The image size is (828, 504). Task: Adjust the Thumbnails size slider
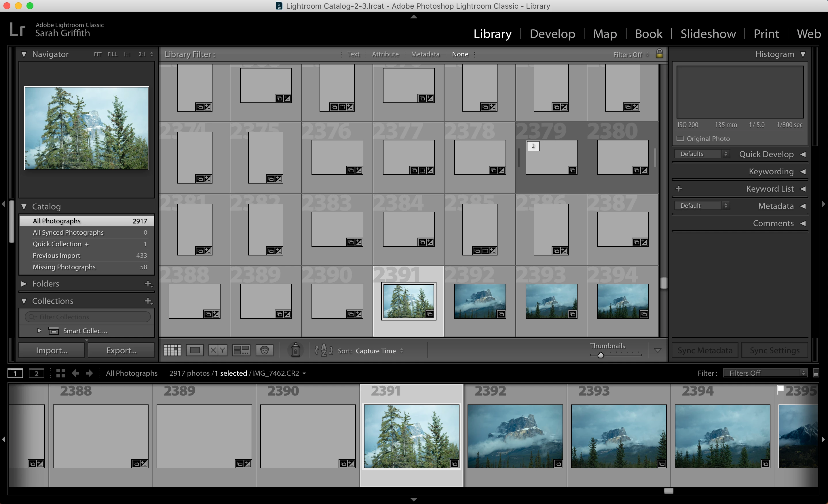click(601, 355)
